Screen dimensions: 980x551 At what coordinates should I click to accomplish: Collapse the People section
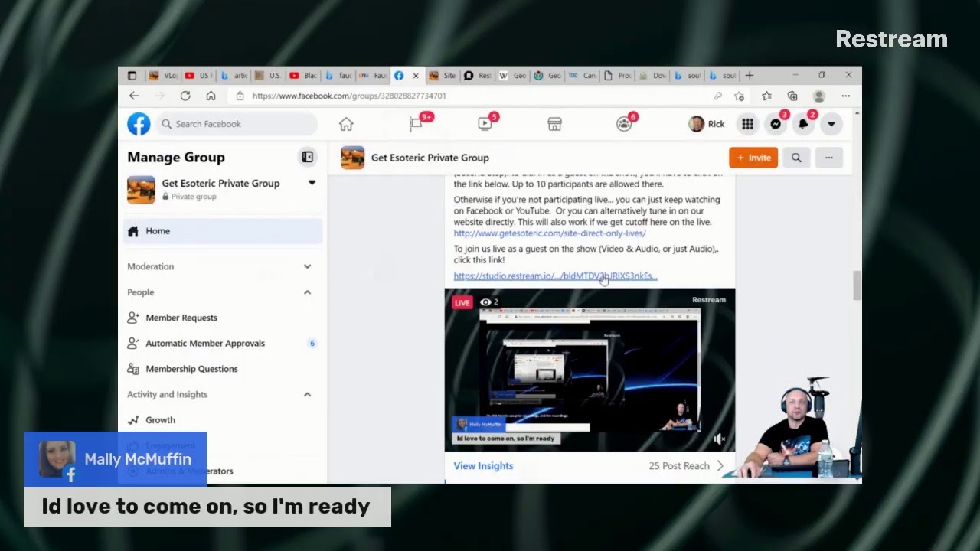307,292
